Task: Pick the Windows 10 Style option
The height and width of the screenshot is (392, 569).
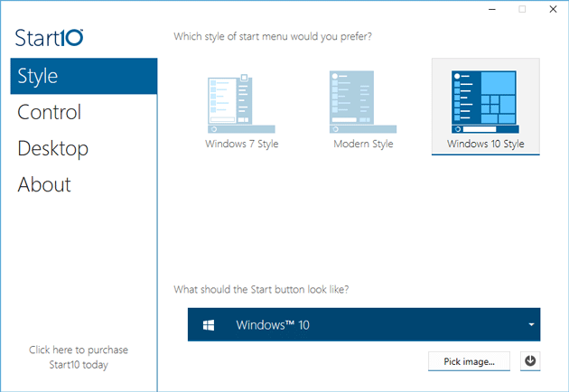Action: (486, 107)
